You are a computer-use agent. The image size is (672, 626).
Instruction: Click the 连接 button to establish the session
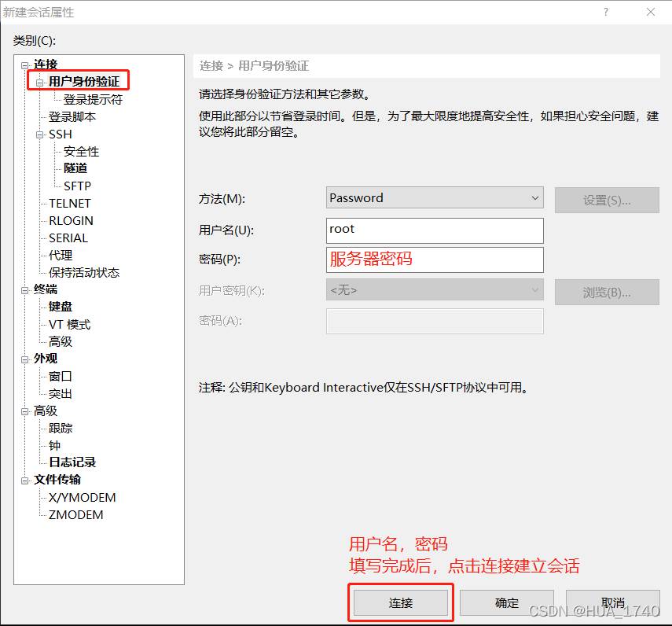[400, 603]
